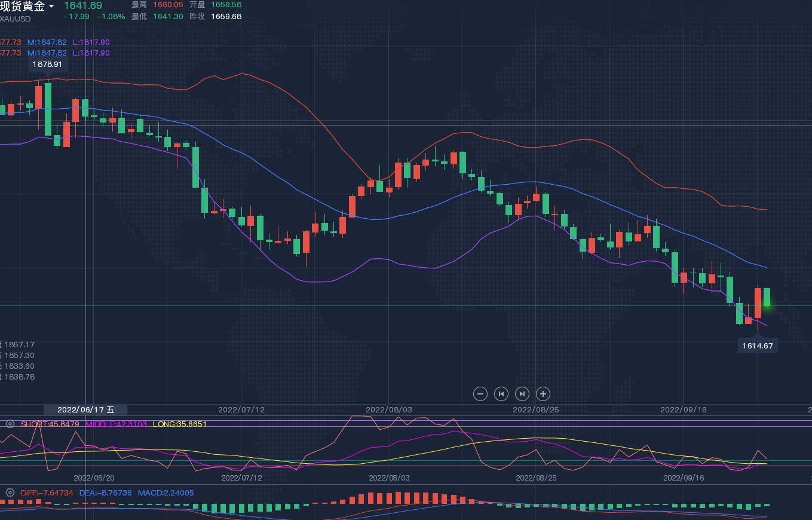Click the 2022/08/03 date on main axis
This screenshot has height=520, width=812.
point(388,409)
